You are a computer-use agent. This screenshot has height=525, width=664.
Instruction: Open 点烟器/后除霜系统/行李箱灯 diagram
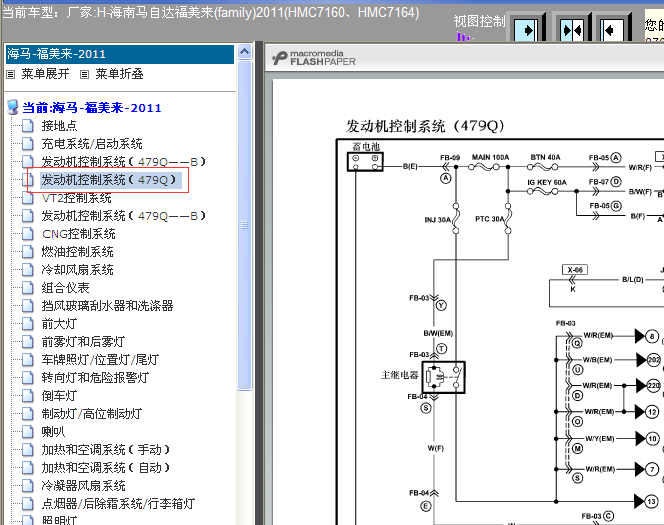tap(118, 504)
